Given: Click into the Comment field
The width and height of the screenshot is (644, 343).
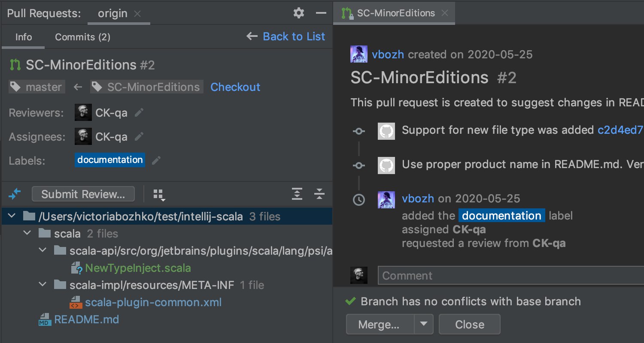Looking at the screenshot, I should tap(511, 276).
